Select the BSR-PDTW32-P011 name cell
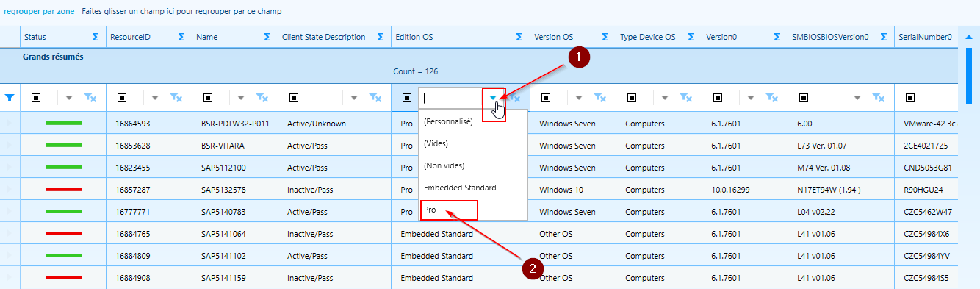This screenshot has height=289, width=980. click(x=234, y=123)
